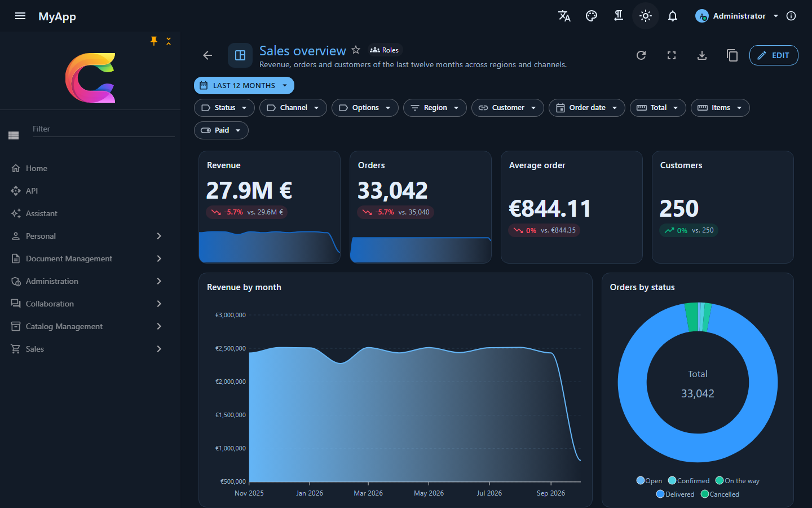812x508 pixels.
Task: Open the Administrator account menu
Action: coord(738,16)
